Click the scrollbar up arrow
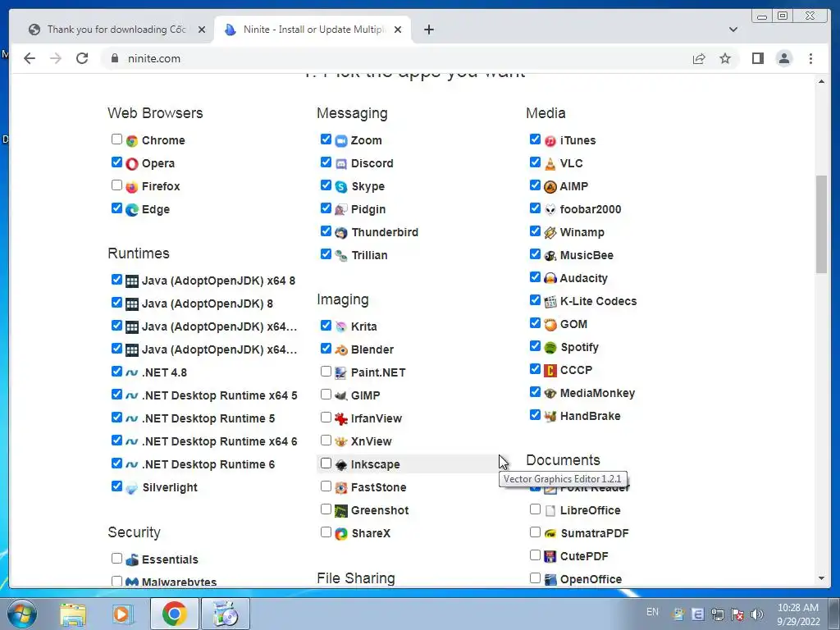Viewport: 840px width, 630px height. click(x=821, y=81)
